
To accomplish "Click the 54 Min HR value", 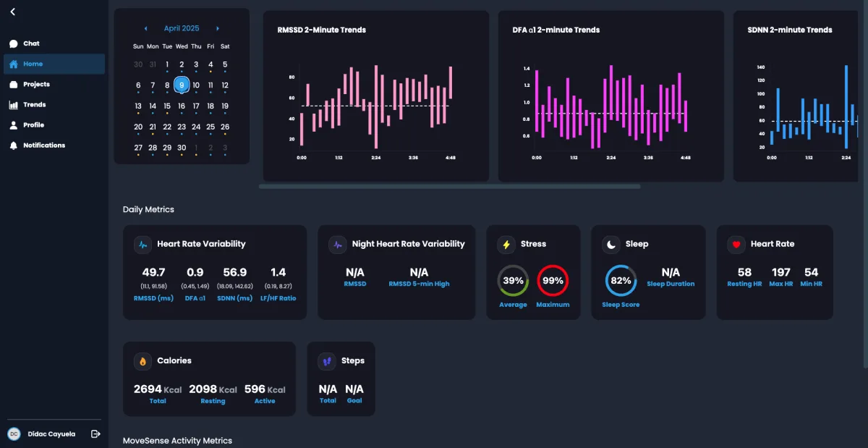I will [812, 273].
